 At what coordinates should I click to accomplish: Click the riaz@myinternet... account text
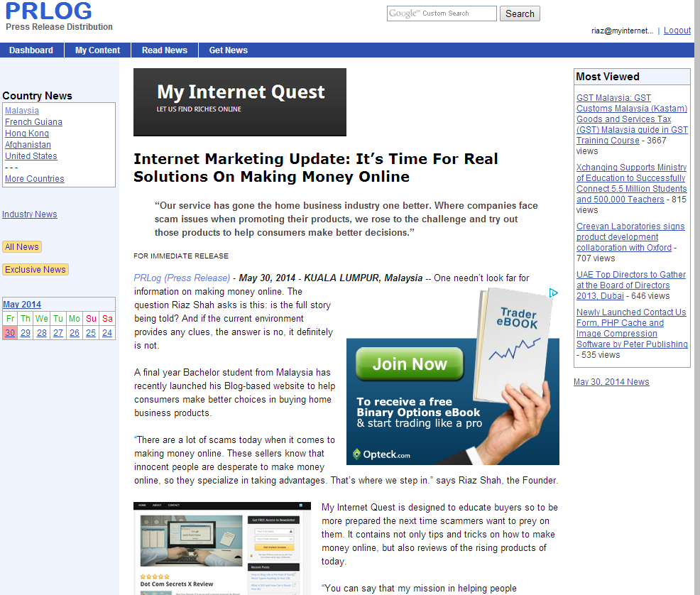click(623, 31)
